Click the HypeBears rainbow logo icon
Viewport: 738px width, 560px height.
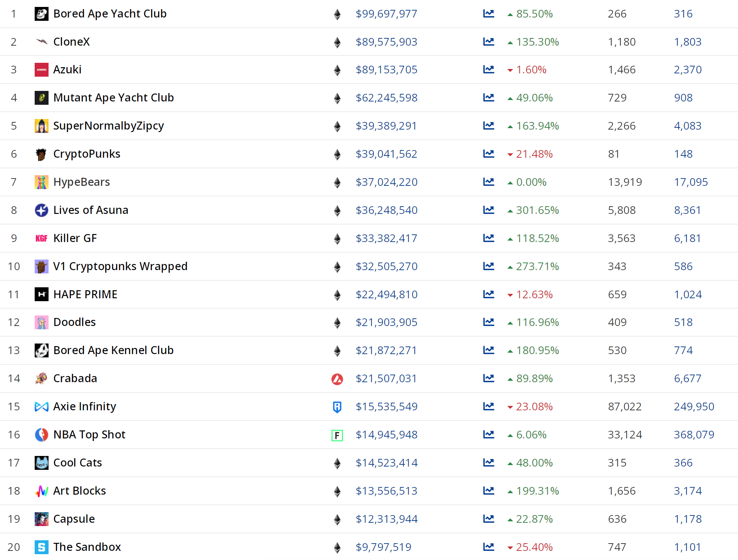click(x=41, y=182)
